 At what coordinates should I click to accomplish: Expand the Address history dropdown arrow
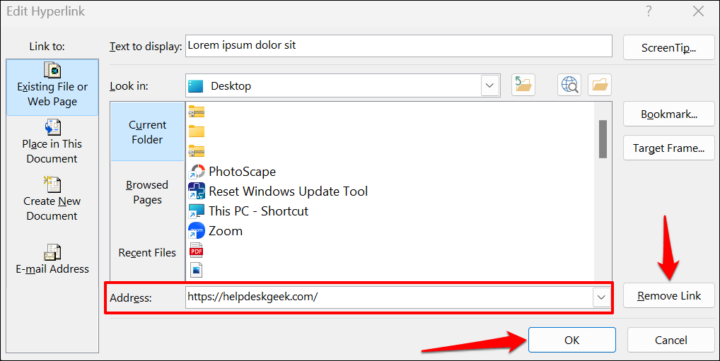[601, 298]
